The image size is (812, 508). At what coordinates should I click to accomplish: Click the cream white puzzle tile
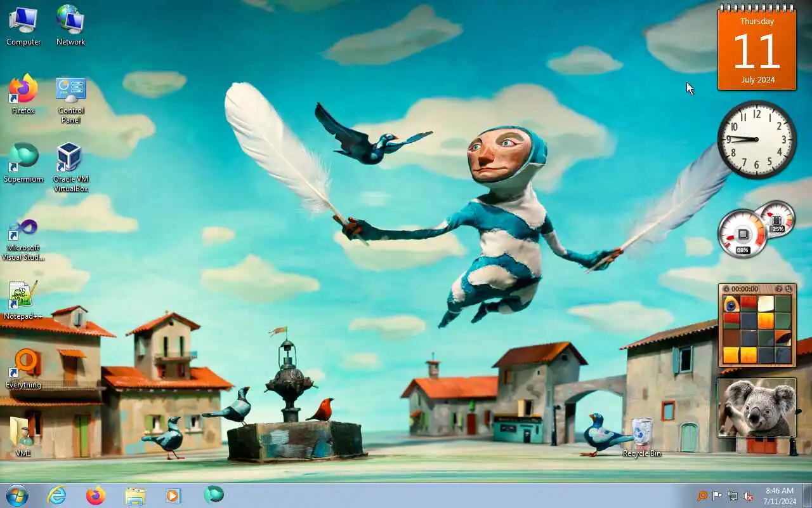tap(766, 304)
